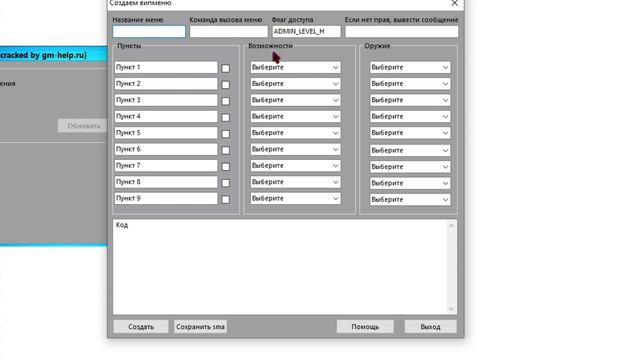
Task: Click the Пункт 6 text field
Action: (x=166, y=149)
